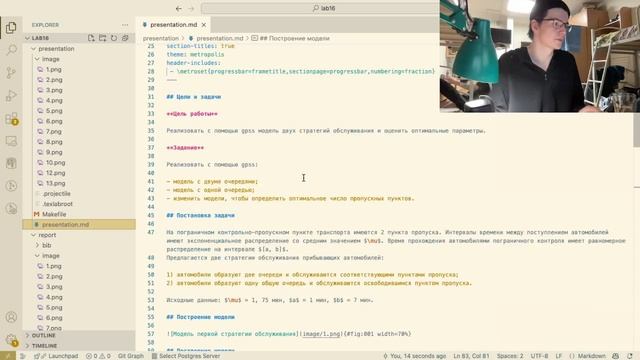This screenshot has height=360, width=640.
Task: Open 13.png in presentation image folder
Action: [56, 183]
